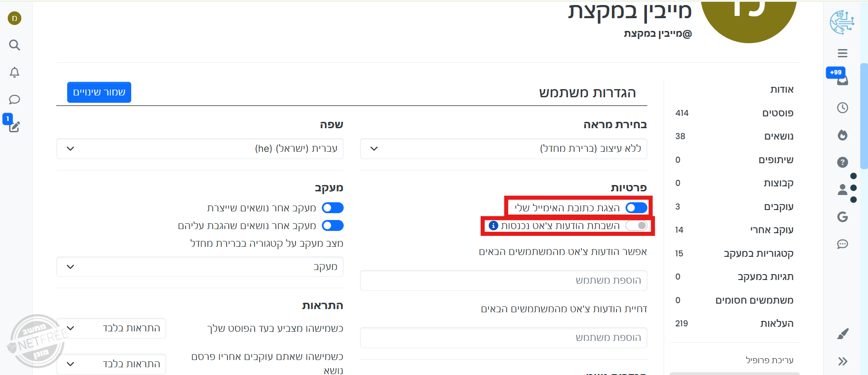The height and width of the screenshot is (375, 868).
Task: Click the 38 topics count
Action: coord(680,136)
